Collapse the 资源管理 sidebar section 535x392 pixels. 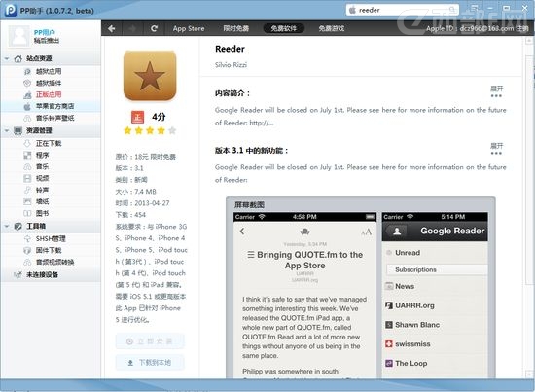7,130
